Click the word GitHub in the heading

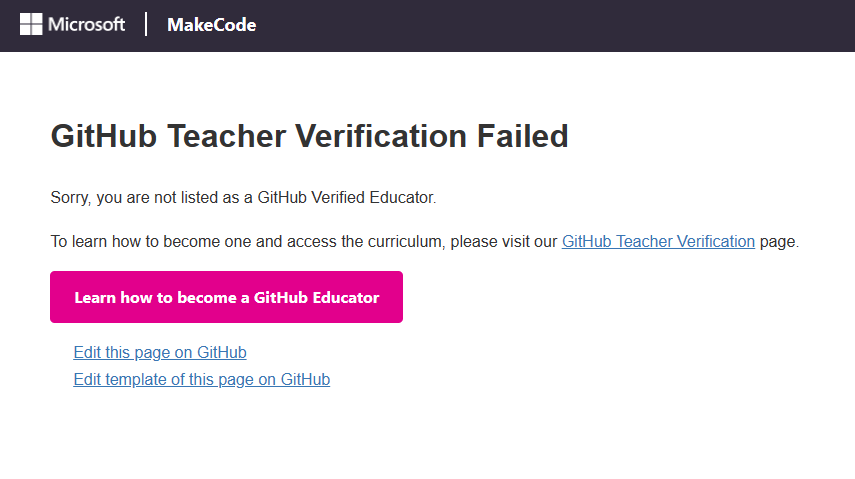tap(104, 136)
